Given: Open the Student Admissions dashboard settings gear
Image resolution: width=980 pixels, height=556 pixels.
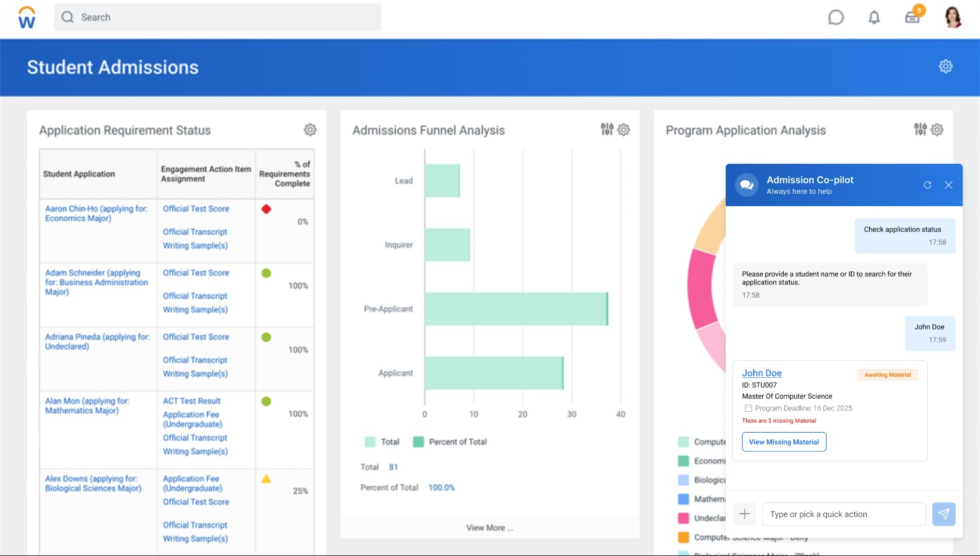Looking at the screenshot, I should pos(945,67).
